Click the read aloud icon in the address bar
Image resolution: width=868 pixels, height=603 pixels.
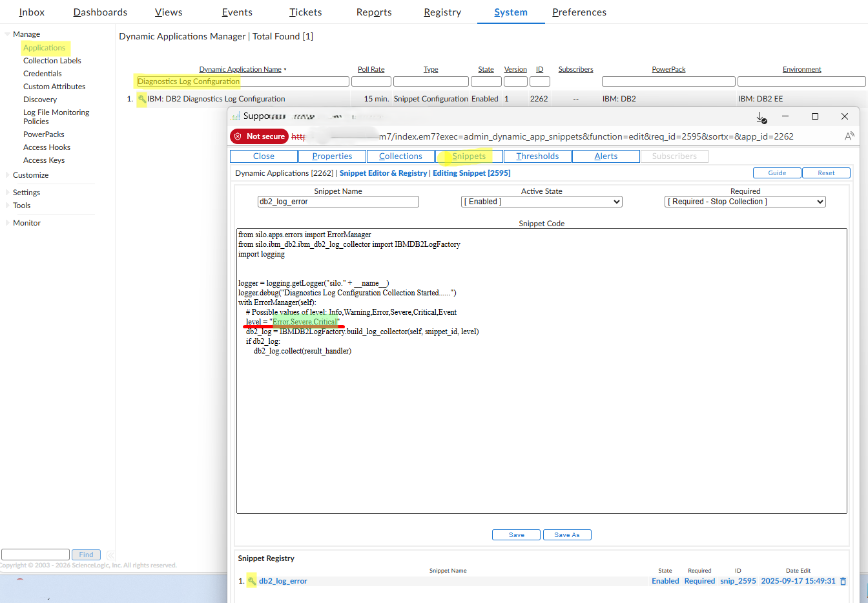849,136
